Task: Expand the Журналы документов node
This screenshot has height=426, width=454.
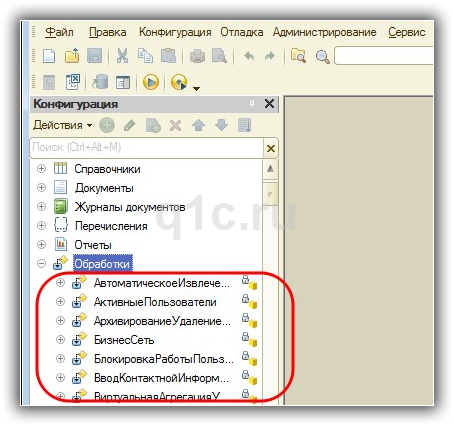Action: 41,207
